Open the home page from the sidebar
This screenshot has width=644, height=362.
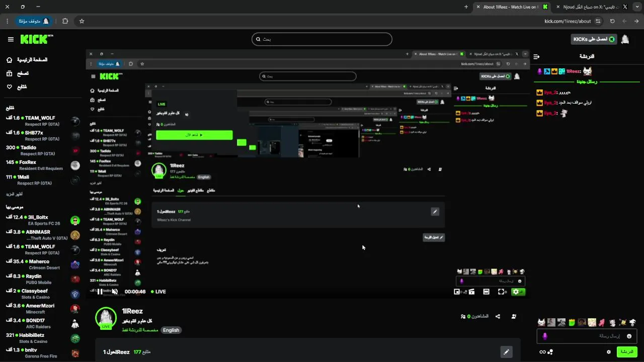[28, 60]
